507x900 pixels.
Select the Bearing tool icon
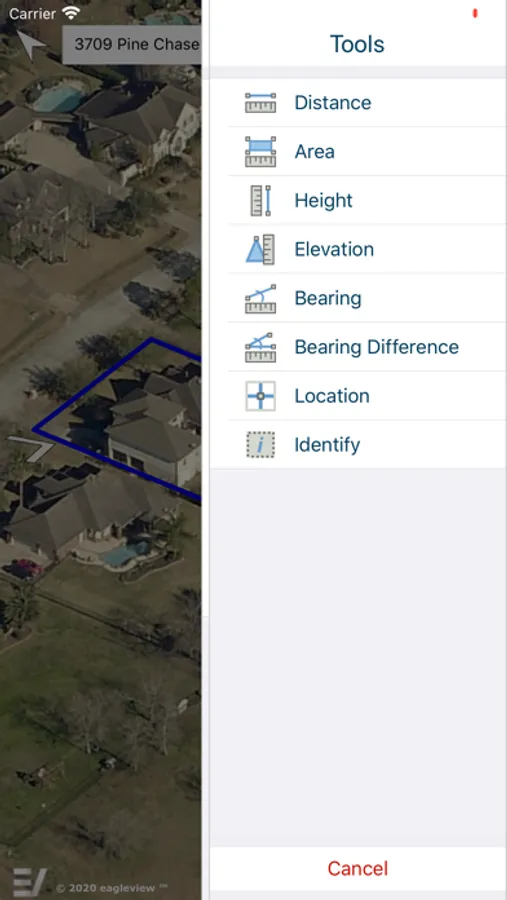tap(260, 298)
